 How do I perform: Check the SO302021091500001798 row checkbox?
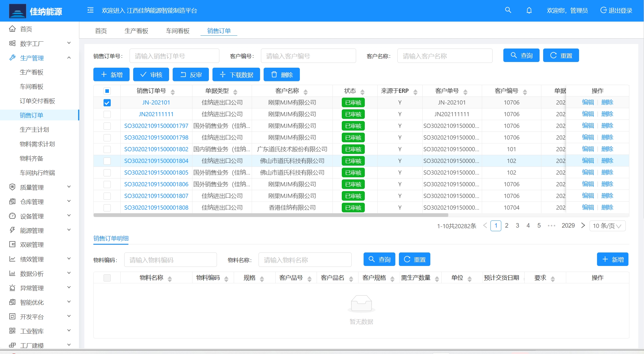(x=107, y=137)
